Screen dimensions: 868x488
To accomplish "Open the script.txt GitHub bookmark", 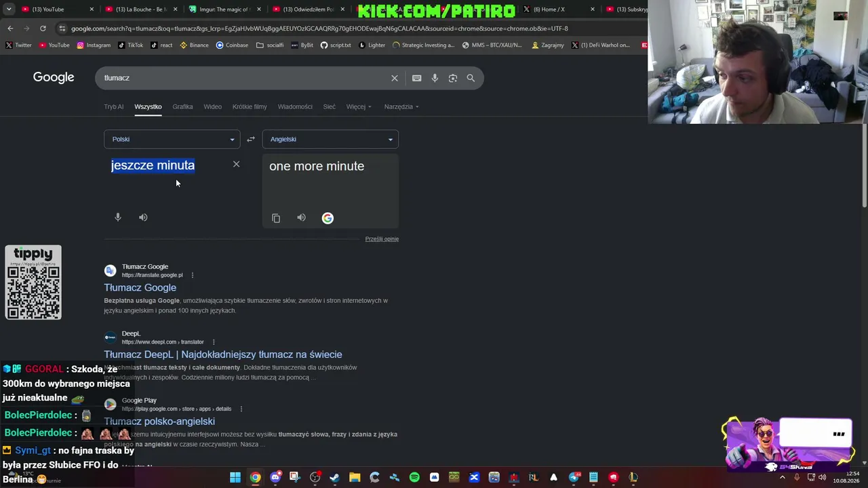I will click(336, 45).
